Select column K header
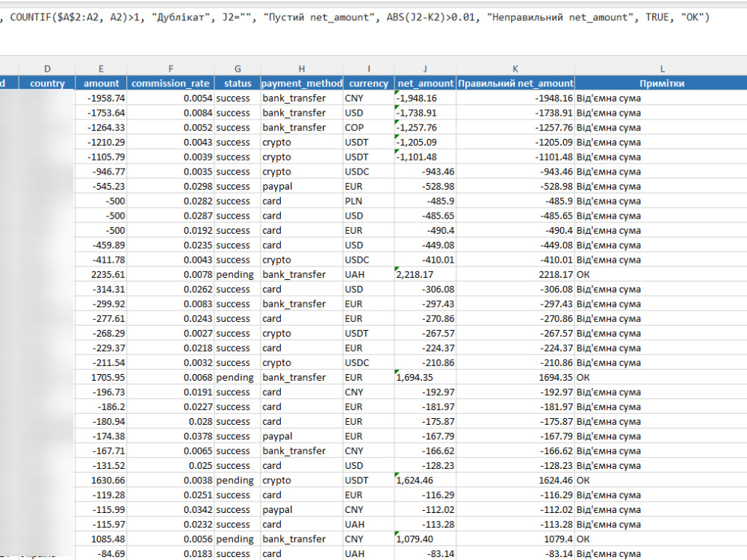Image resolution: width=747 pixels, height=560 pixels. tap(515, 69)
